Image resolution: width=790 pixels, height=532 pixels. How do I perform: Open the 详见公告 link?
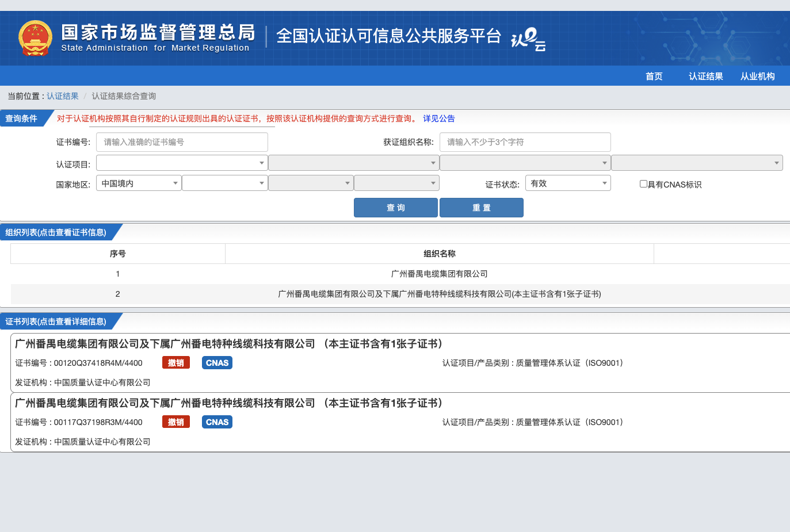point(439,118)
